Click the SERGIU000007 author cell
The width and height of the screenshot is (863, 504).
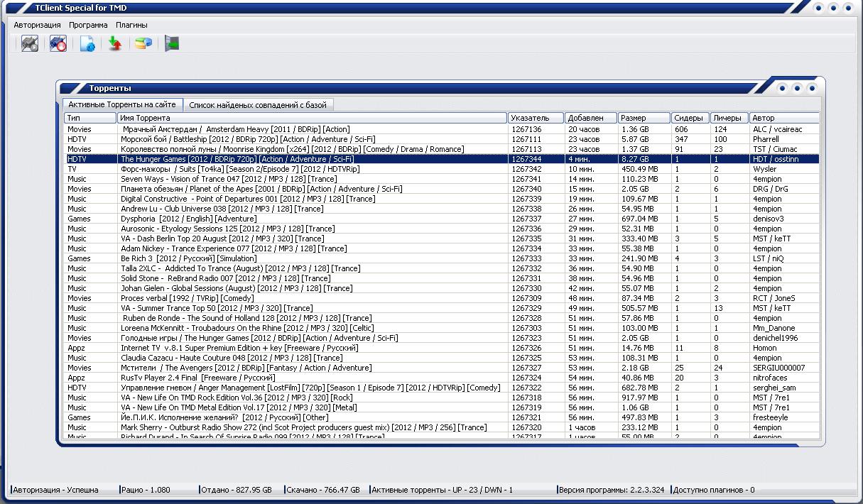click(x=779, y=368)
